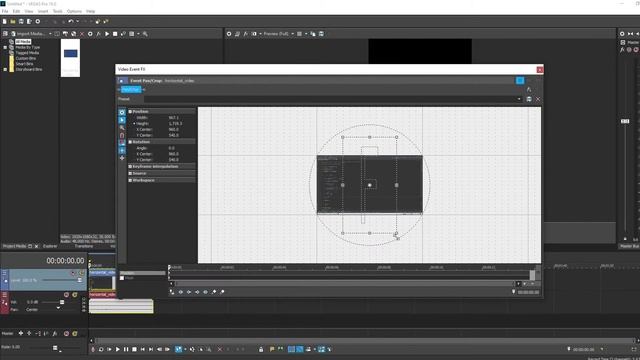The image size is (640, 360).
Task: Click the Save Preset icon
Action: click(x=529, y=99)
